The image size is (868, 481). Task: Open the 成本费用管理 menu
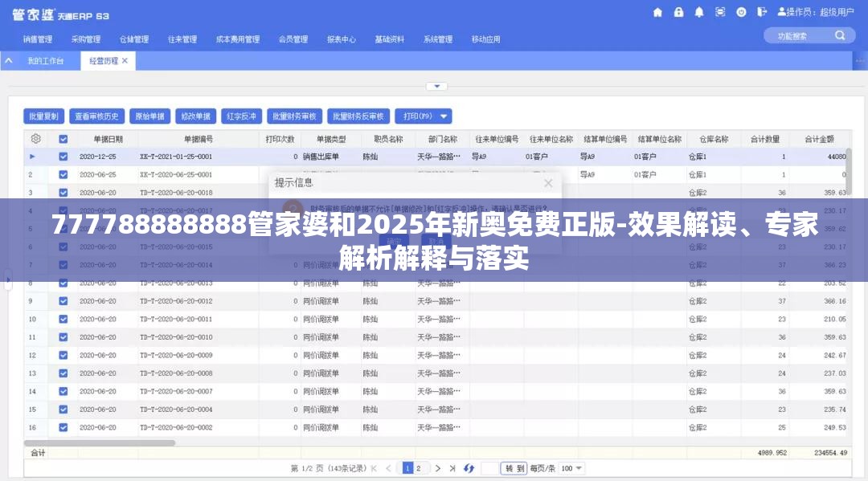coord(237,39)
